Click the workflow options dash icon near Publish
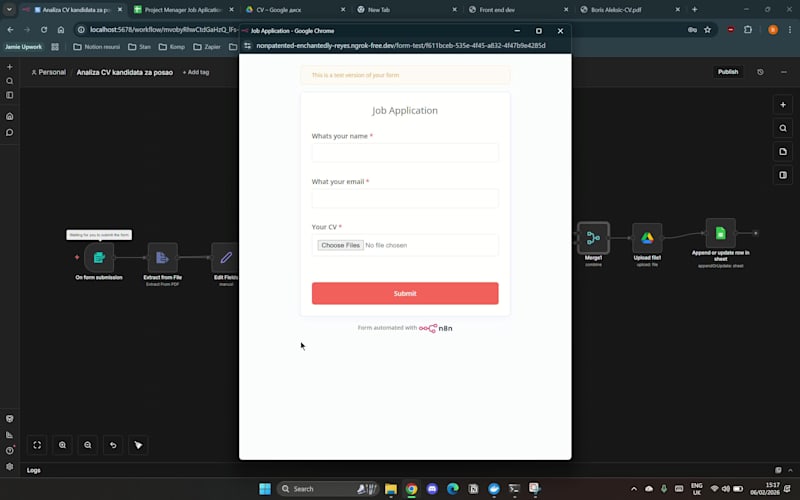This screenshot has height=500, width=800. tap(784, 72)
